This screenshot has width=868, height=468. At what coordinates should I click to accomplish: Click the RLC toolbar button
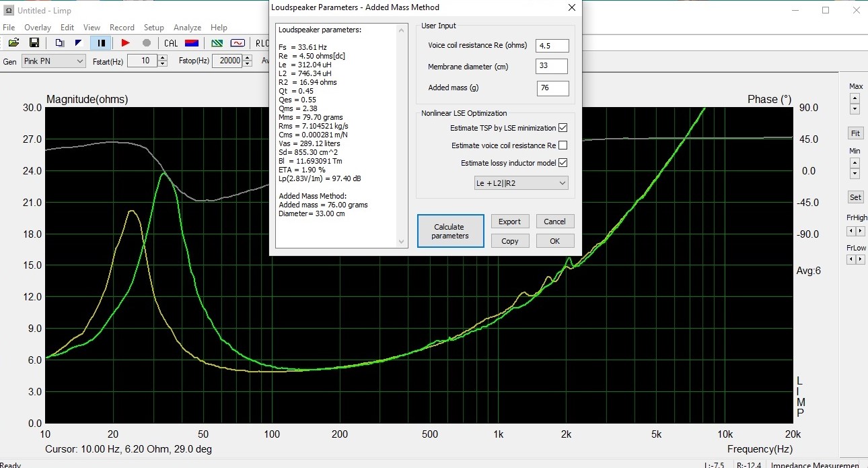[x=262, y=42]
